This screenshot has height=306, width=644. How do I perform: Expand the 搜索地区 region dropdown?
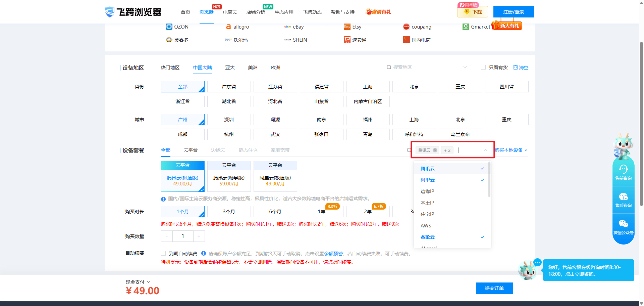click(465, 68)
